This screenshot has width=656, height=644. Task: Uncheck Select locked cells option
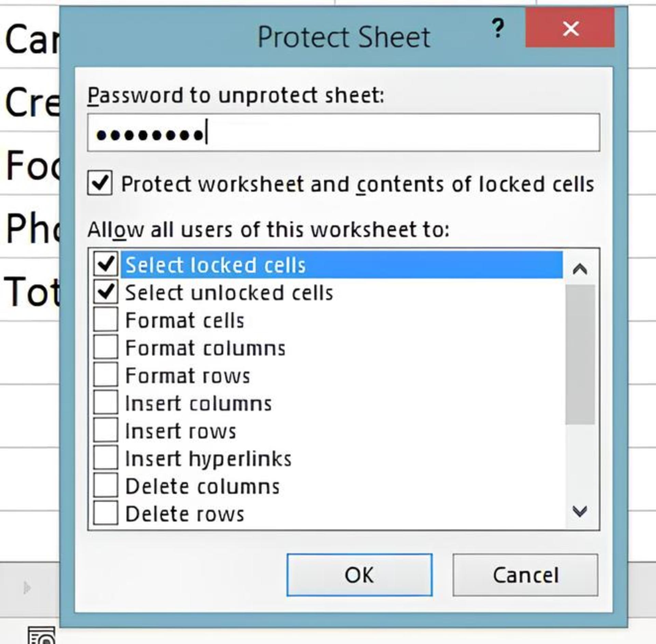[106, 264]
